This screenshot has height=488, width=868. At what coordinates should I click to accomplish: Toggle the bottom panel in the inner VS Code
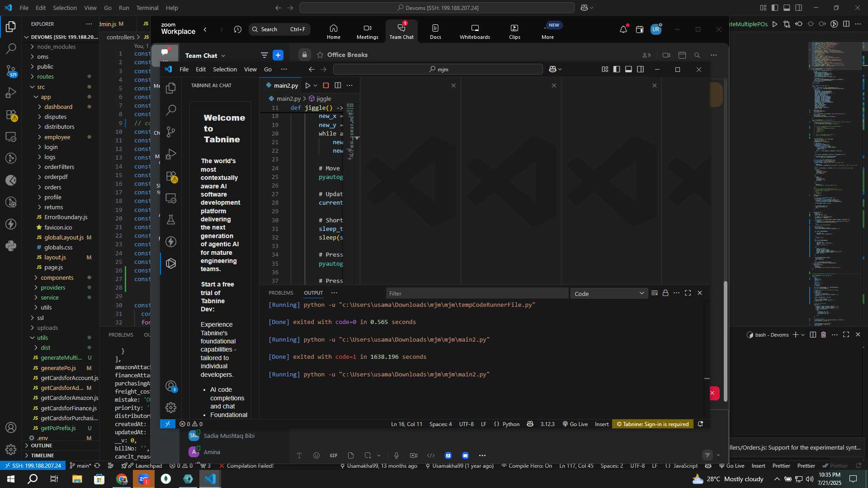(x=628, y=69)
